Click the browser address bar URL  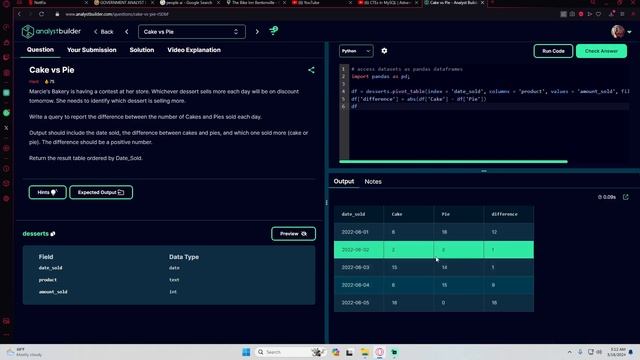click(117, 14)
